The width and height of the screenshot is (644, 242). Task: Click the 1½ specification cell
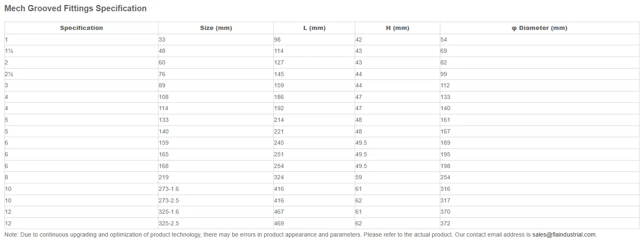81,51
